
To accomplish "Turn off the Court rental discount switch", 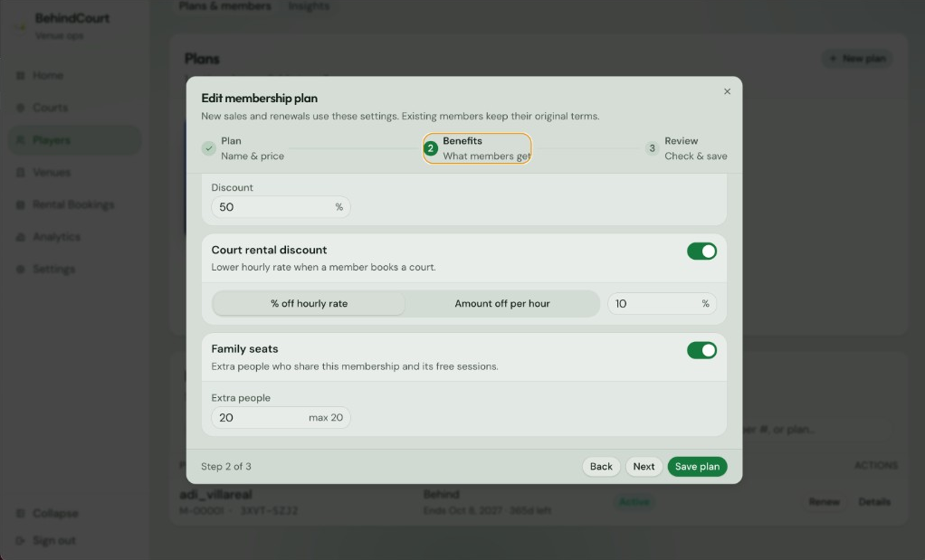I will pos(701,252).
